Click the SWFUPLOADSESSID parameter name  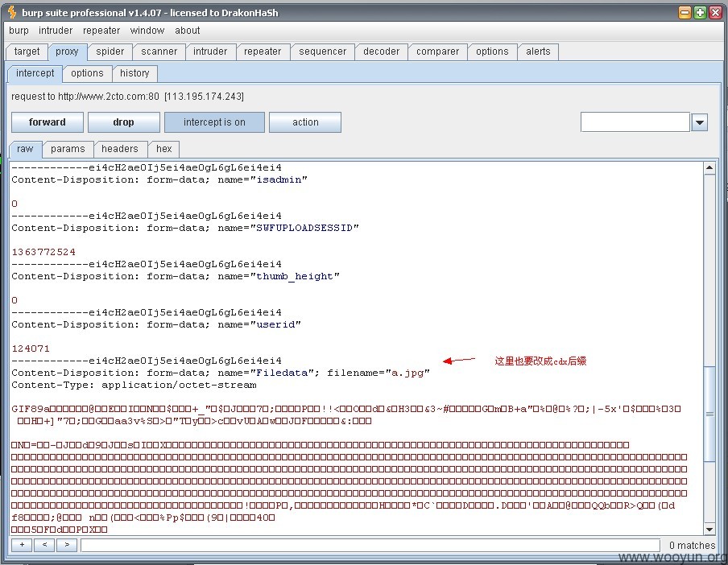pos(304,229)
